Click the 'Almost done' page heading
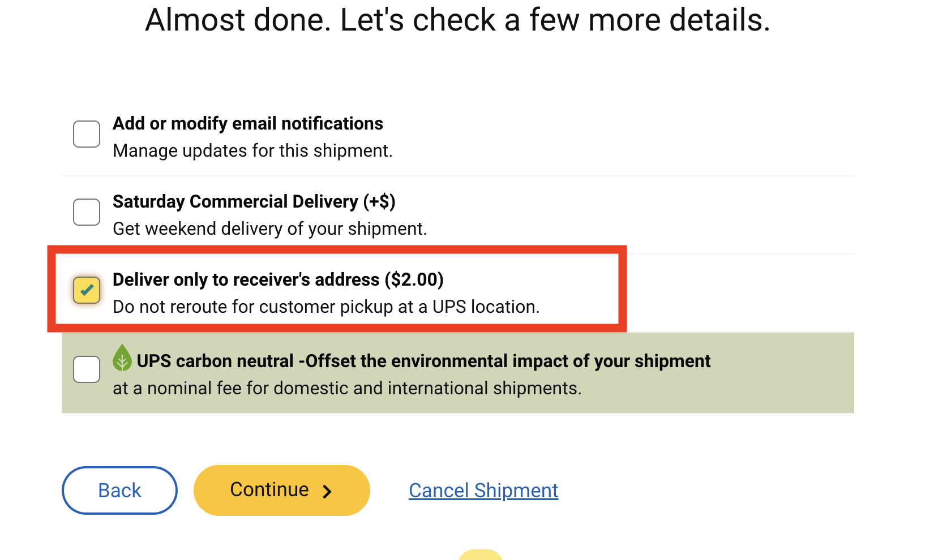The height and width of the screenshot is (560, 934). (457, 20)
